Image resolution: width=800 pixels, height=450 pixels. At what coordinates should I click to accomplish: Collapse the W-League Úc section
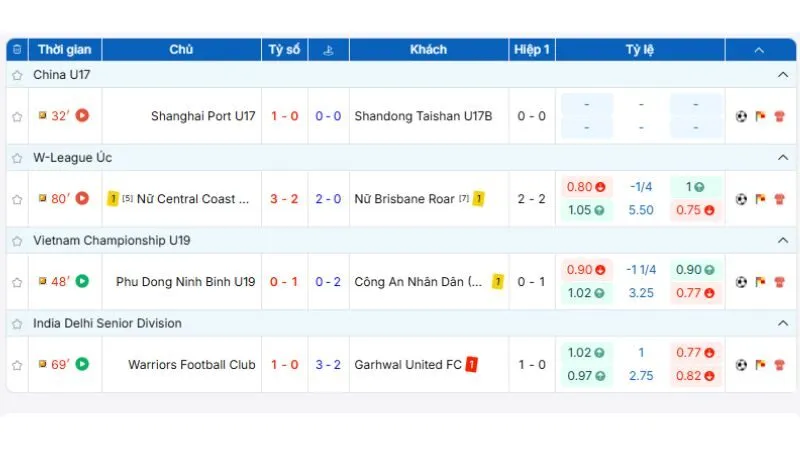[782, 158]
